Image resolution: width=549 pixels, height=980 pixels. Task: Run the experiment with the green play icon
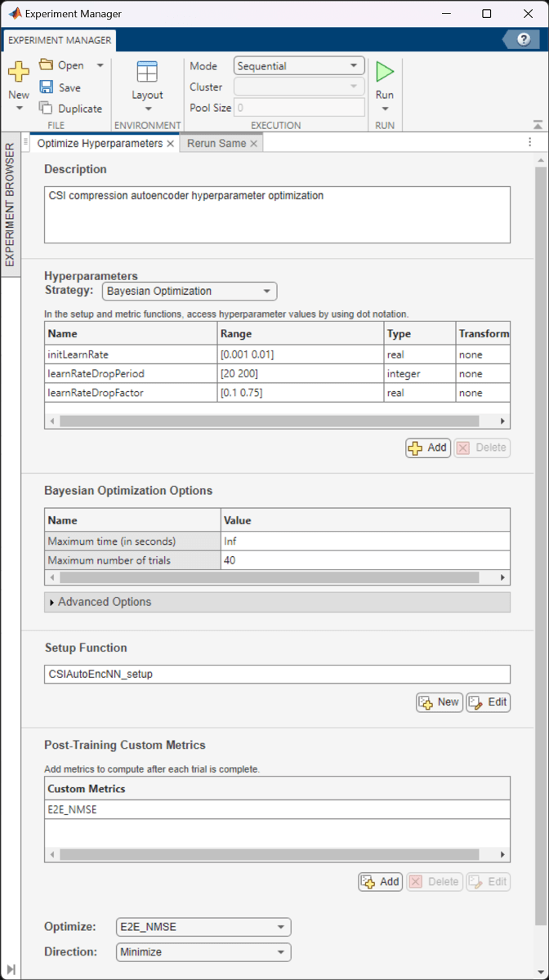[x=384, y=73]
